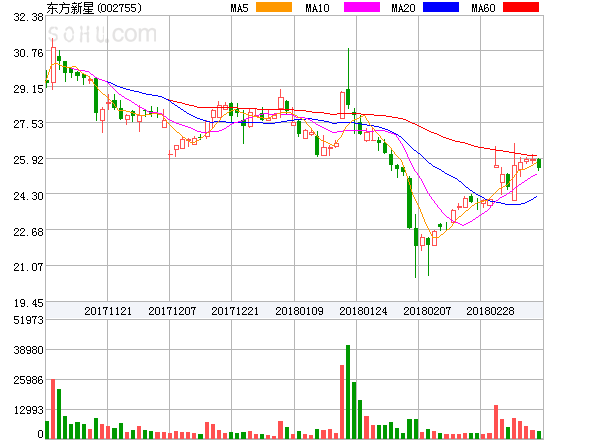Click the red MA60 legend swatch
Viewport: 600px width, 440px height.
pyautogui.click(x=521, y=7)
